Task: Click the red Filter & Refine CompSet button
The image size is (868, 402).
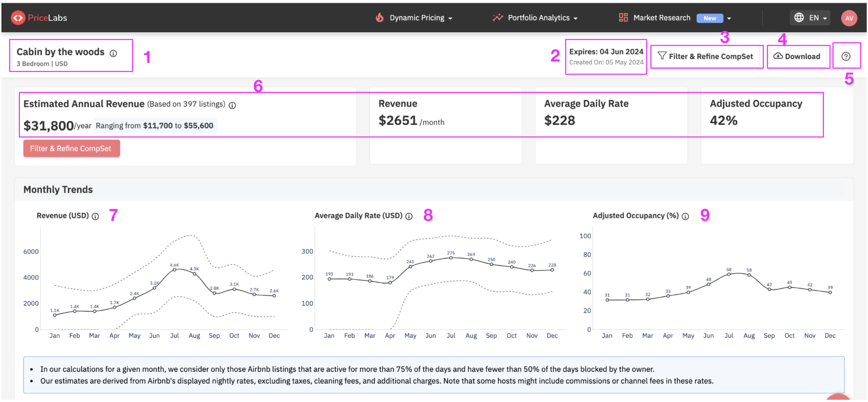Action: [x=71, y=148]
